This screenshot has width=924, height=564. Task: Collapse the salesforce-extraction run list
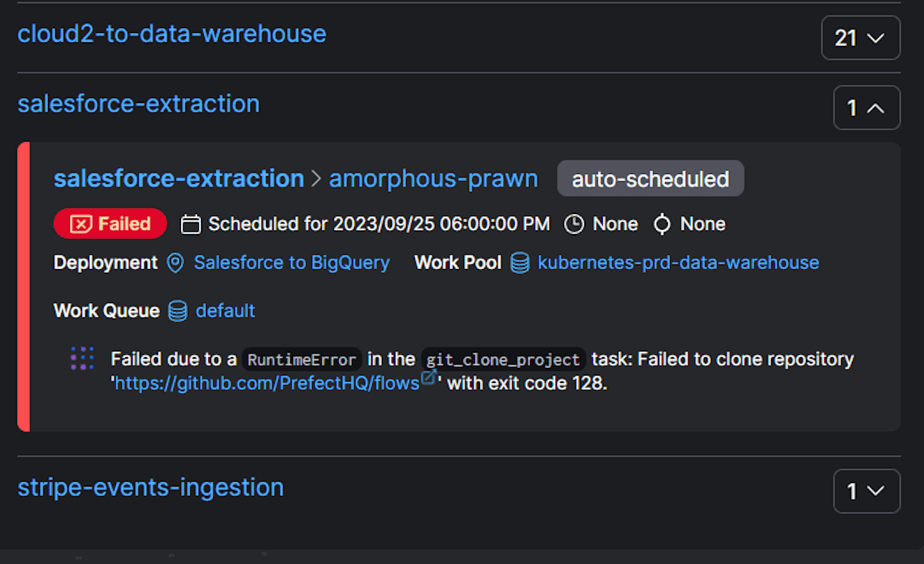click(866, 108)
